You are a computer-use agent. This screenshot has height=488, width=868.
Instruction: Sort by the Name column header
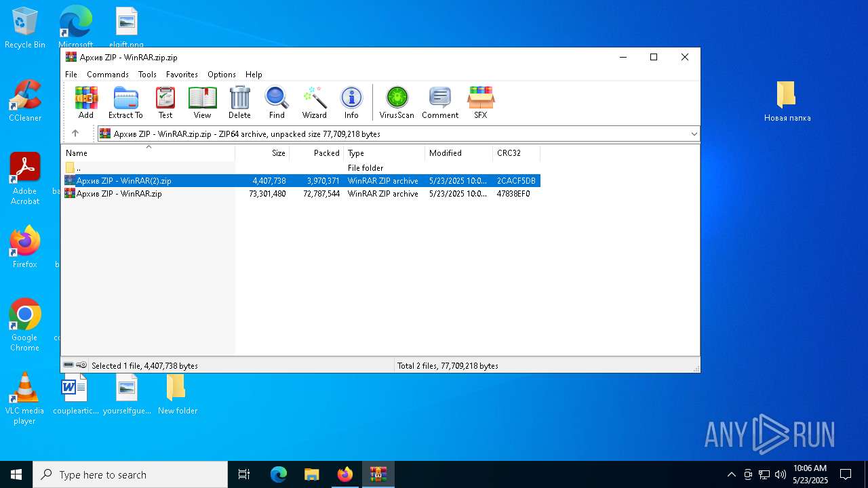click(x=148, y=153)
